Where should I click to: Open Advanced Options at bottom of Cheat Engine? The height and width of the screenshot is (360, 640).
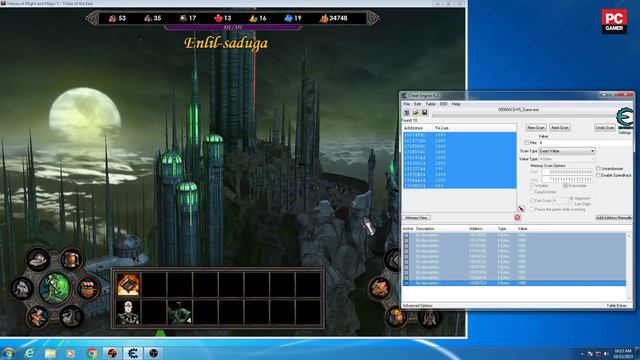(418, 305)
